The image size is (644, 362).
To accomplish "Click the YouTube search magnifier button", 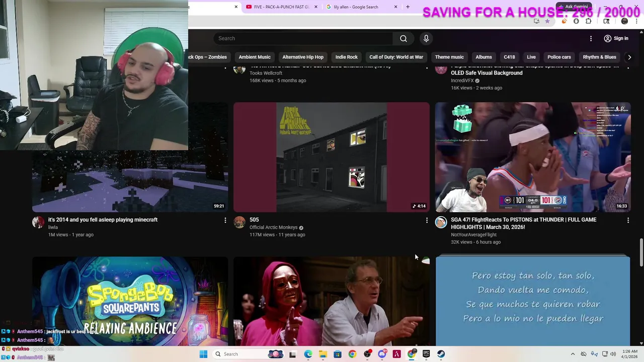I will click(x=404, y=38).
